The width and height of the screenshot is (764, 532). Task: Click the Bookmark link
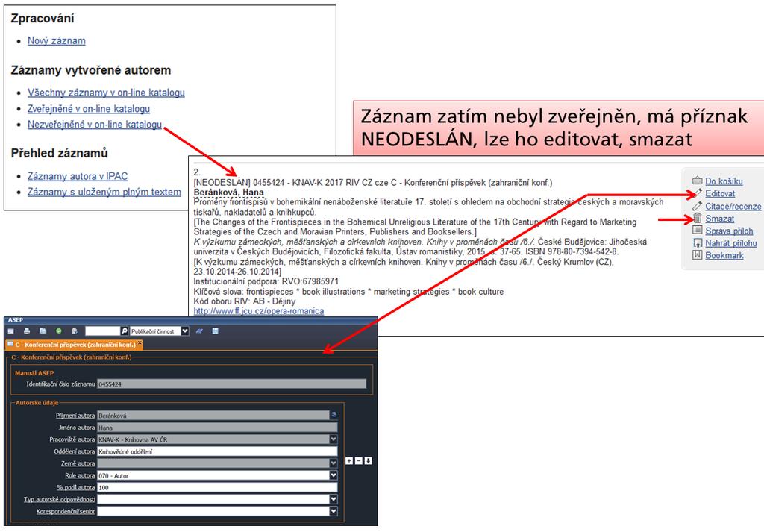724,255
